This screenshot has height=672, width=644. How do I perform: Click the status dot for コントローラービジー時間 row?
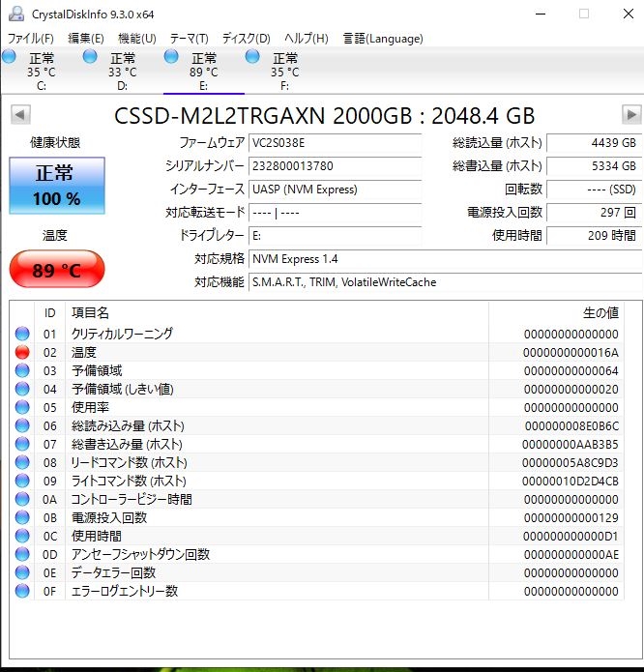coord(22,499)
